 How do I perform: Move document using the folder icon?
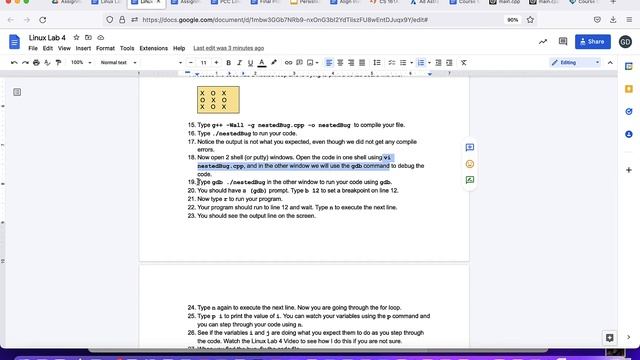(x=88, y=38)
